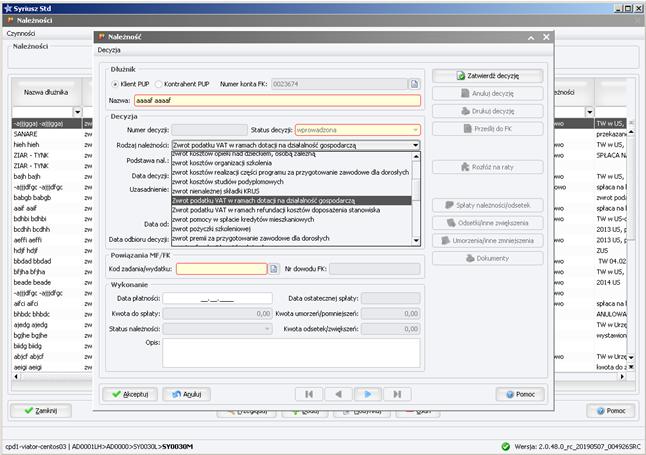This screenshot has width=646, height=455.
Task: Click the Akceptuj button
Action: (x=130, y=394)
